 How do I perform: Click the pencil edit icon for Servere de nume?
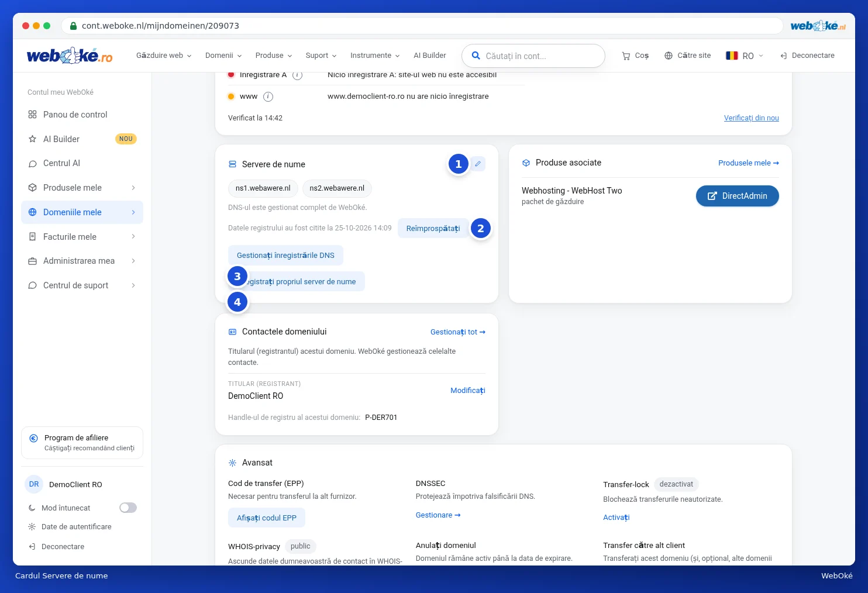click(478, 164)
